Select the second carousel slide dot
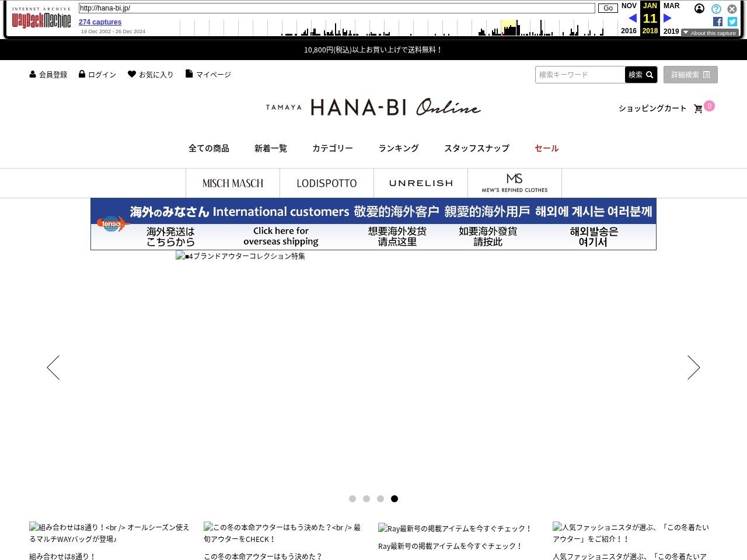Viewport: 747px width, 560px height. (x=366, y=499)
